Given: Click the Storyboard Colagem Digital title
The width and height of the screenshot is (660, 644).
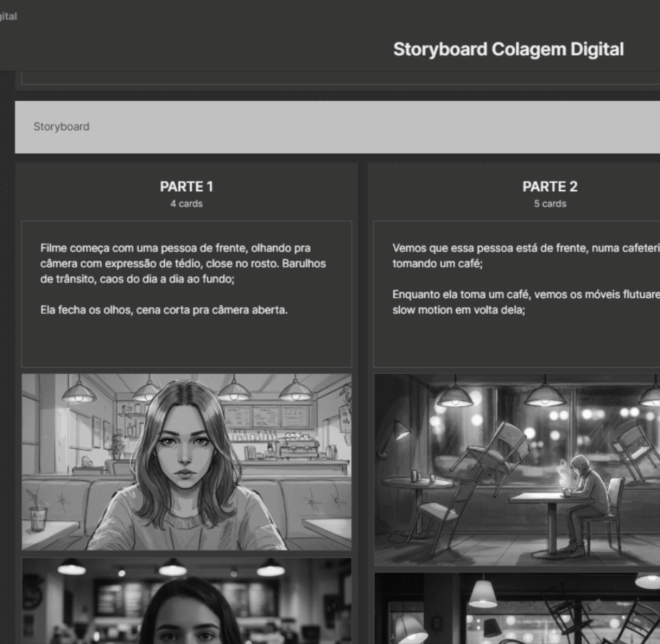Looking at the screenshot, I should (x=508, y=49).
